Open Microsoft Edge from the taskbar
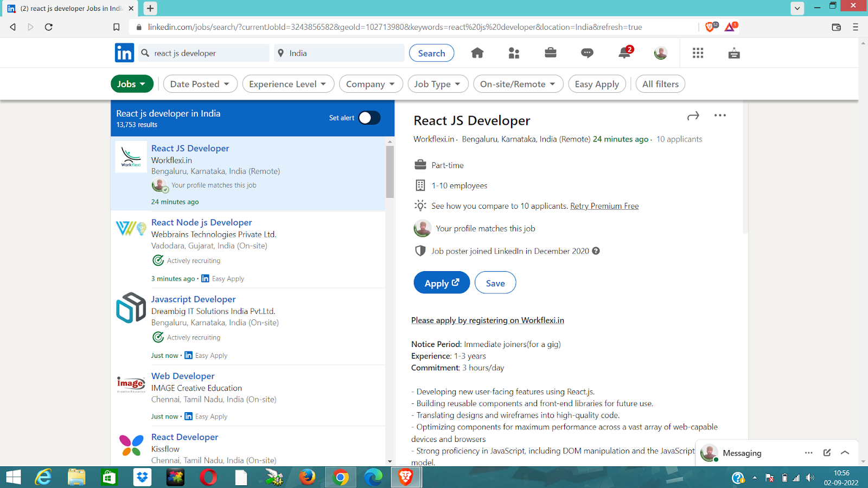The image size is (868, 488). 373,477
